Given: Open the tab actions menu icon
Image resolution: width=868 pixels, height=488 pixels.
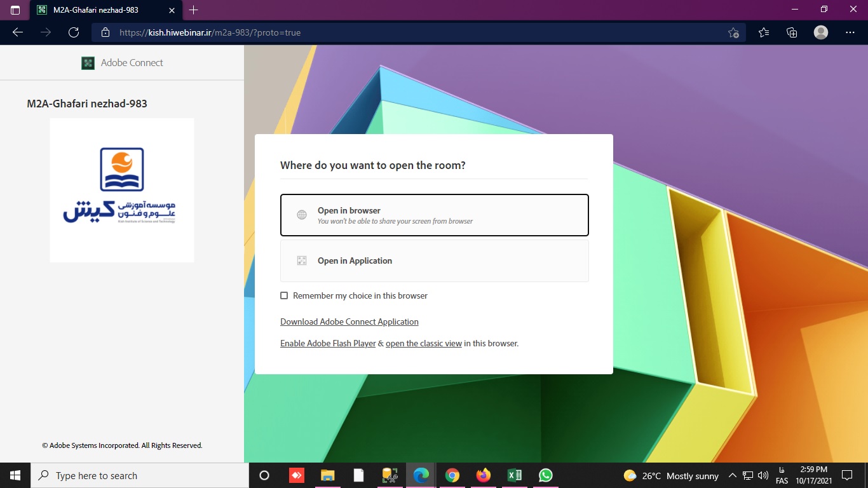Looking at the screenshot, I should [15, 10].
